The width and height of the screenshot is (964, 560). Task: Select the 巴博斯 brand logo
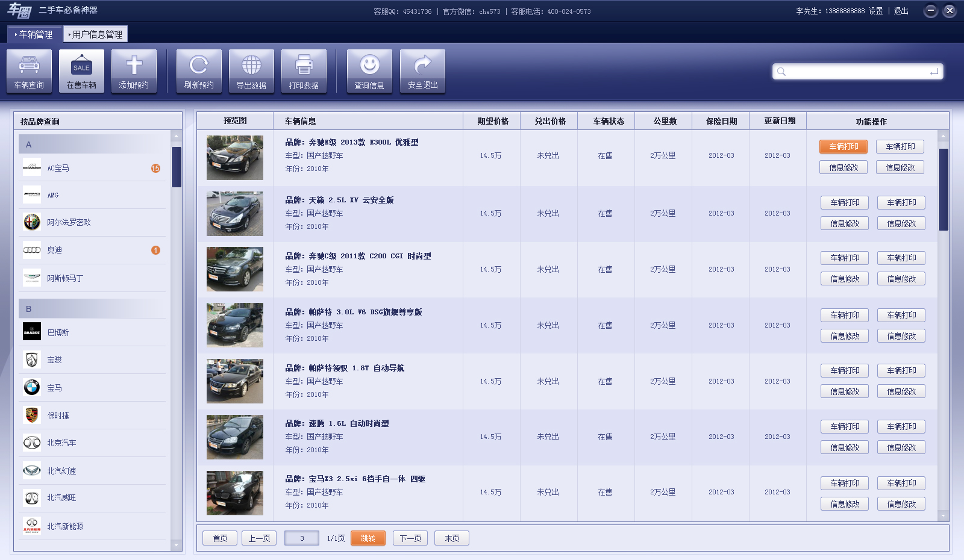pos(32,332)
